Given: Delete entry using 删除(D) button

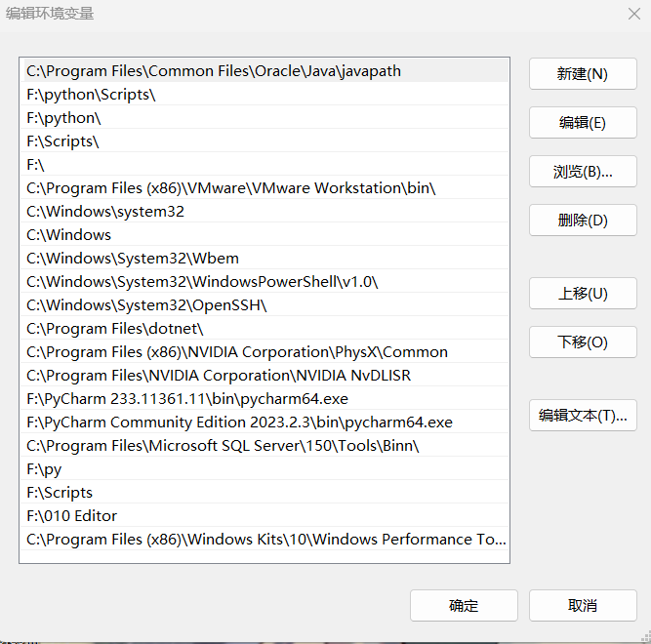Looking at the screenshot, I should [583, 221].
